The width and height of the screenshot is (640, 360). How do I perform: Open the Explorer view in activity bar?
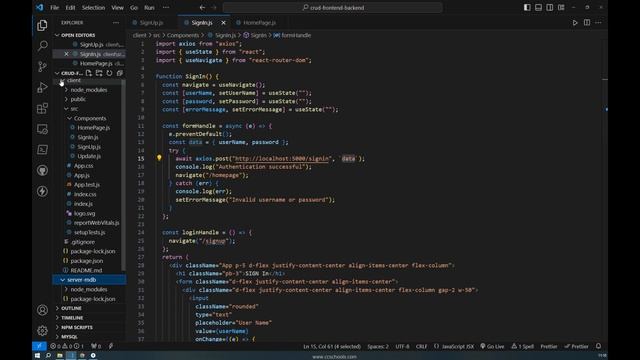(x=42, y=25)
